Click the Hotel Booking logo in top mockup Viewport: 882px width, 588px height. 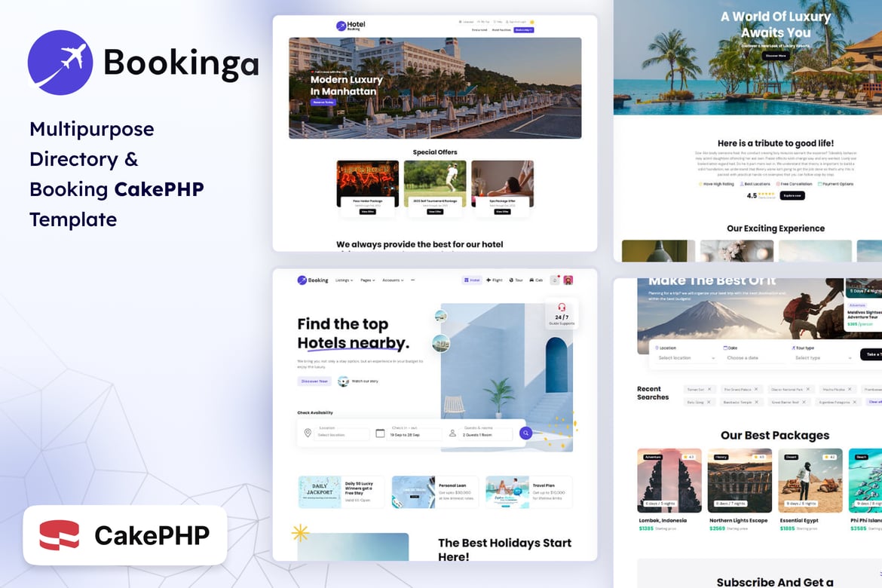point(351,26)
